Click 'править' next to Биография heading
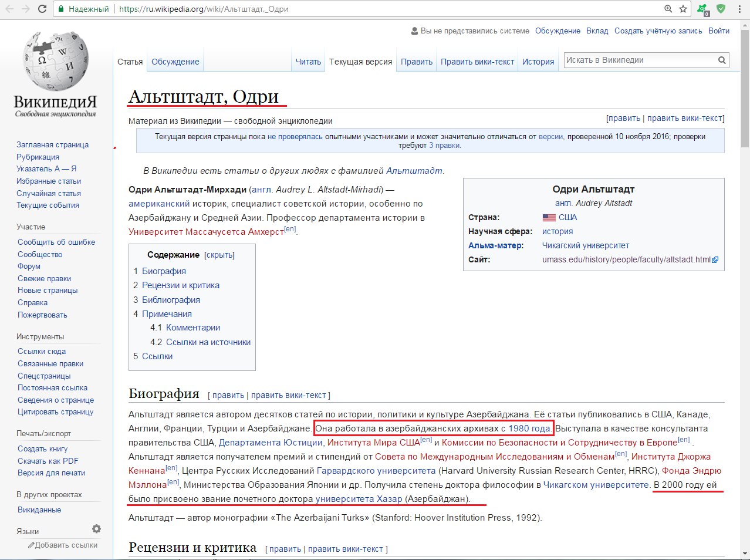 (228, 395)
